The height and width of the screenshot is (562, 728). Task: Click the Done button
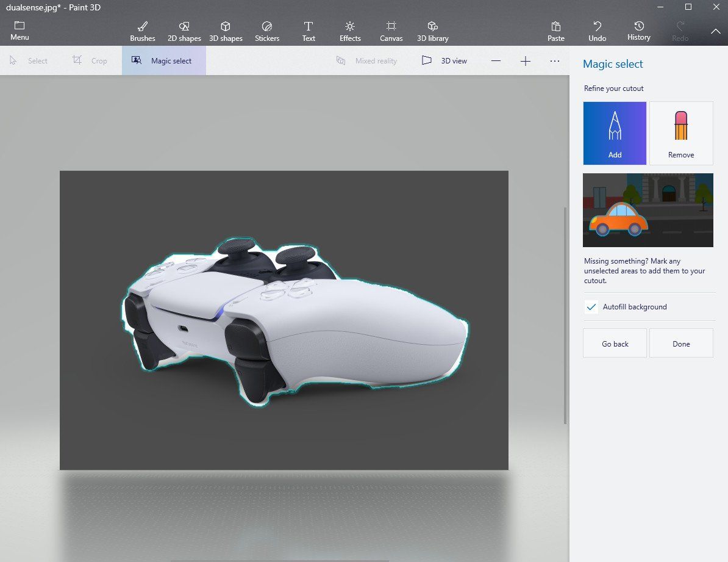(681, 344)
